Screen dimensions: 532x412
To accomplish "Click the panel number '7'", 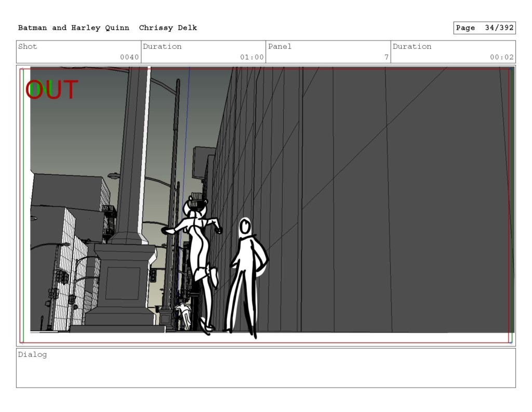I will [387, 57].
